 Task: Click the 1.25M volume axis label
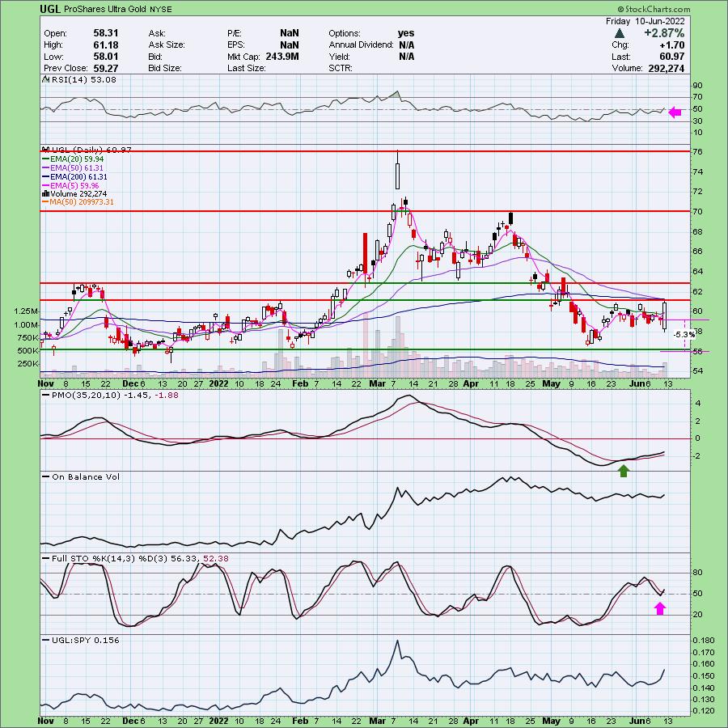click(26, 311)
